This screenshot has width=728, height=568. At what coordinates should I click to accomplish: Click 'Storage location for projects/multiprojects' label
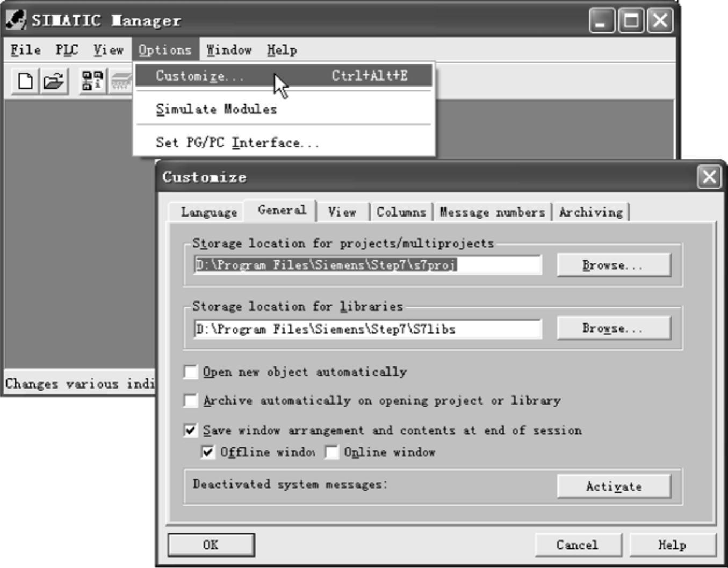click(x=343, y=243)
